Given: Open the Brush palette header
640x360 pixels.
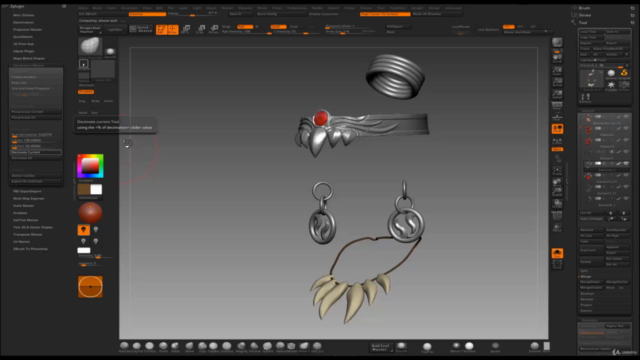Looking at the screenshot, I should pos(584,8).
